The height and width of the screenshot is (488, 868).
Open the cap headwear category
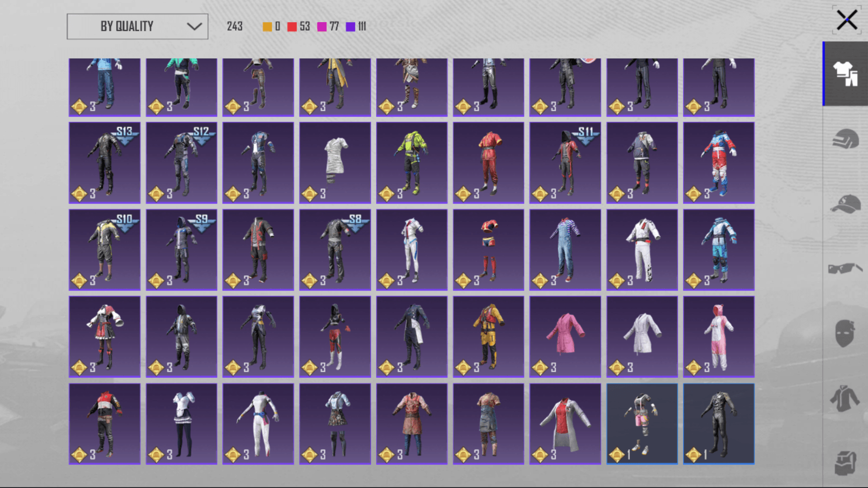pyautogui.click(x=845, y=204)
